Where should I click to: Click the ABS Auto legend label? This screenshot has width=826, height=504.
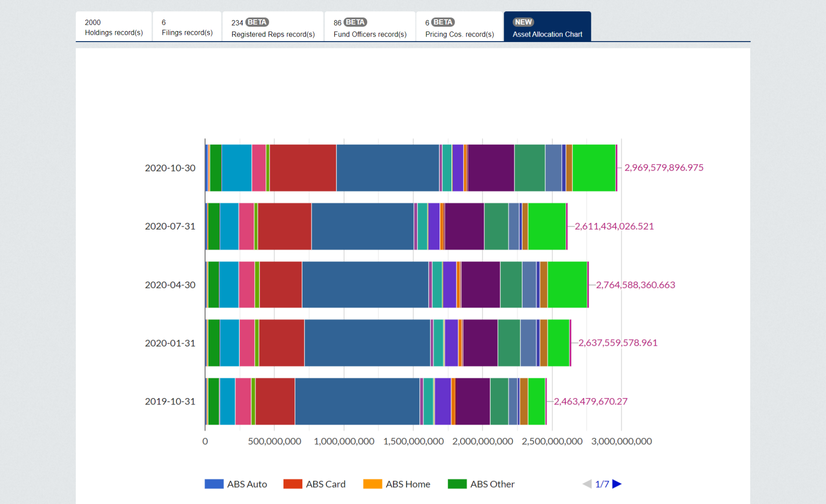point(247,484)
